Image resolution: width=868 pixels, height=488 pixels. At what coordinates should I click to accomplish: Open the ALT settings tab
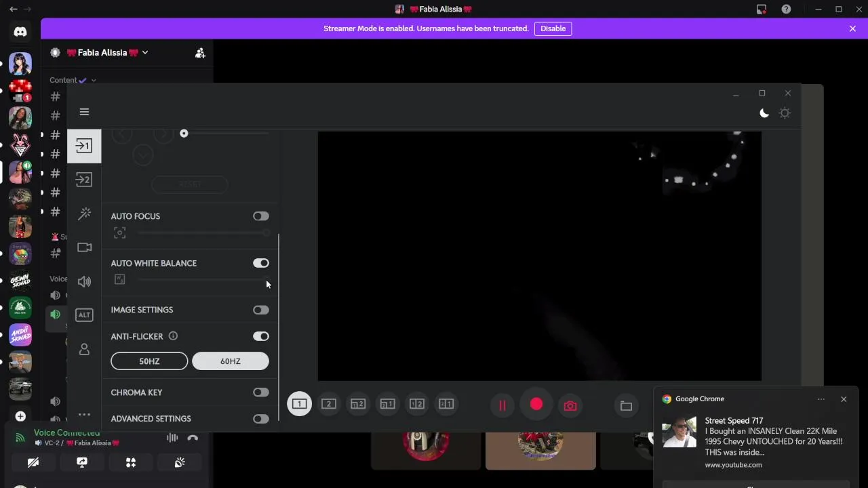coord(84,314)
